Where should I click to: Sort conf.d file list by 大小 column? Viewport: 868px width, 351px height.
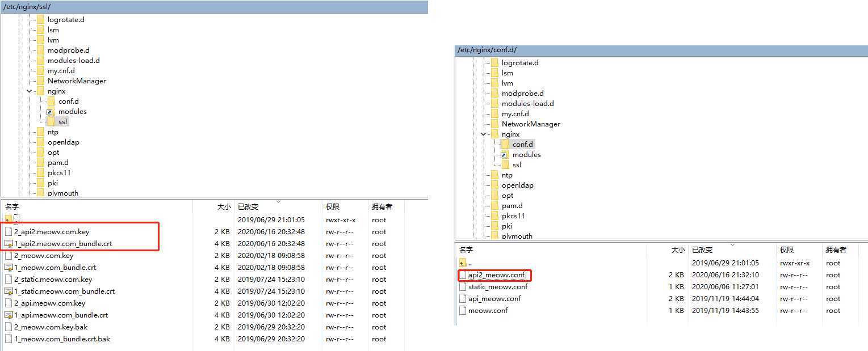(668, 250)
